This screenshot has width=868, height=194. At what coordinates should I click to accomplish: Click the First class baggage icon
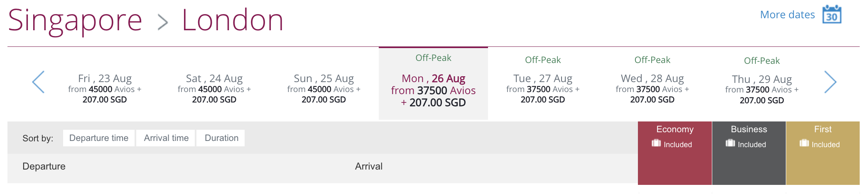(804, 143)
